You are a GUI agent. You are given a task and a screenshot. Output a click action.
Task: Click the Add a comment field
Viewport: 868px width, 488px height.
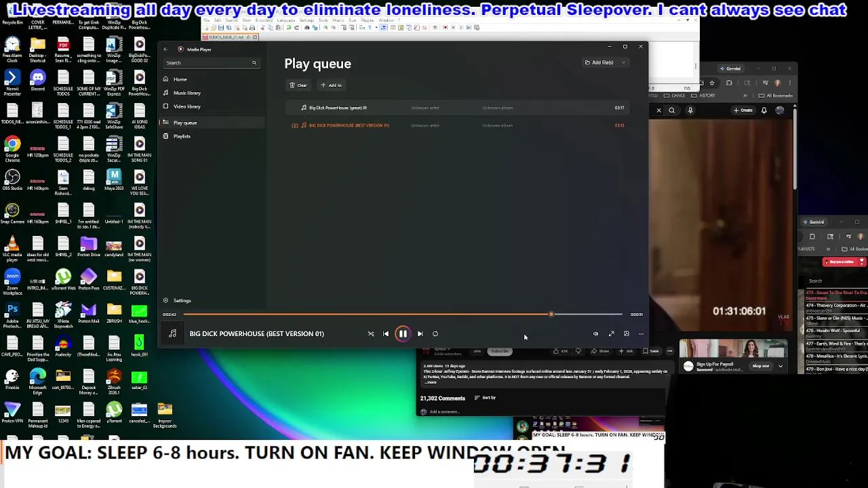tap(445, 411)
